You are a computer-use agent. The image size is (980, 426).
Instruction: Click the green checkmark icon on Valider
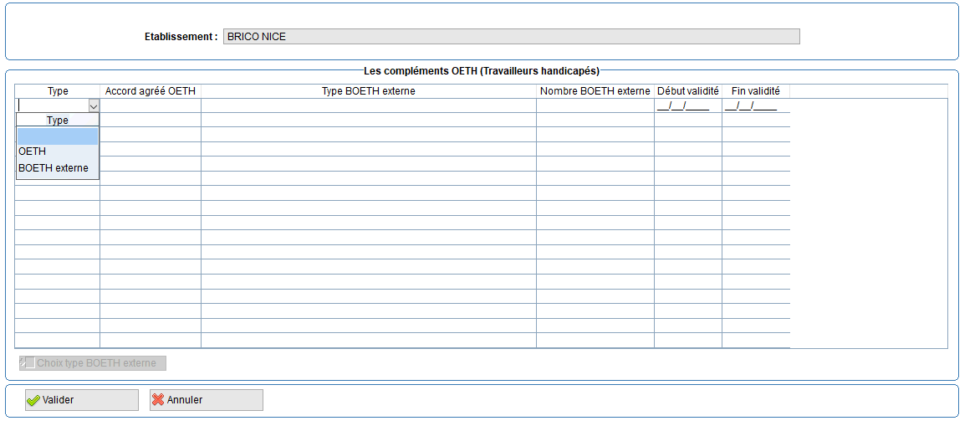click(33, 400)
